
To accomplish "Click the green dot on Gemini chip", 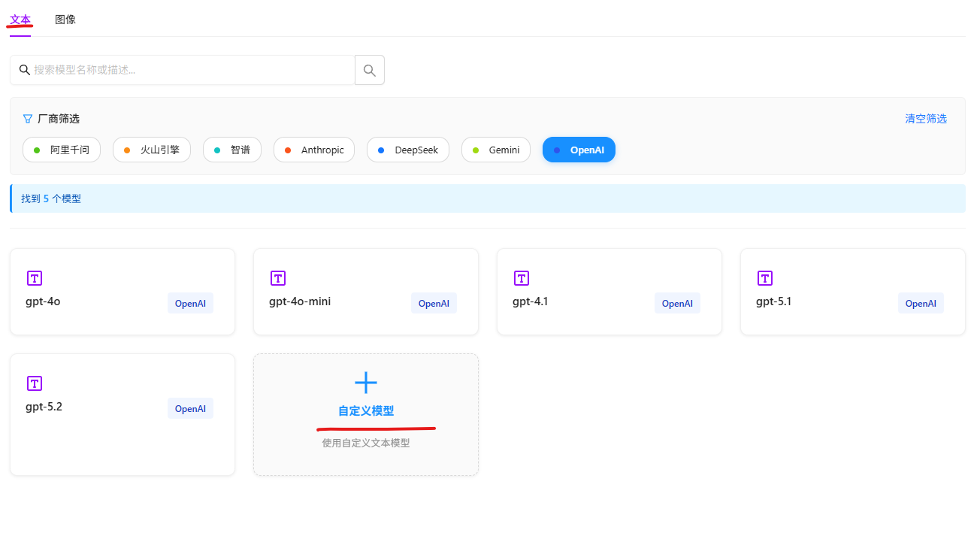I will (476, 150).
